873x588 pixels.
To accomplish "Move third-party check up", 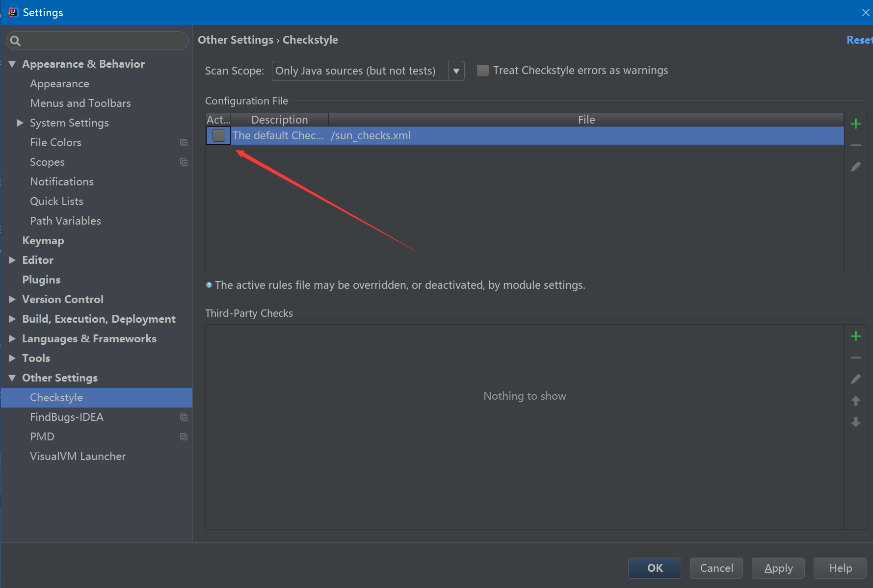I will pyautogui.click(x=856, y=401).
